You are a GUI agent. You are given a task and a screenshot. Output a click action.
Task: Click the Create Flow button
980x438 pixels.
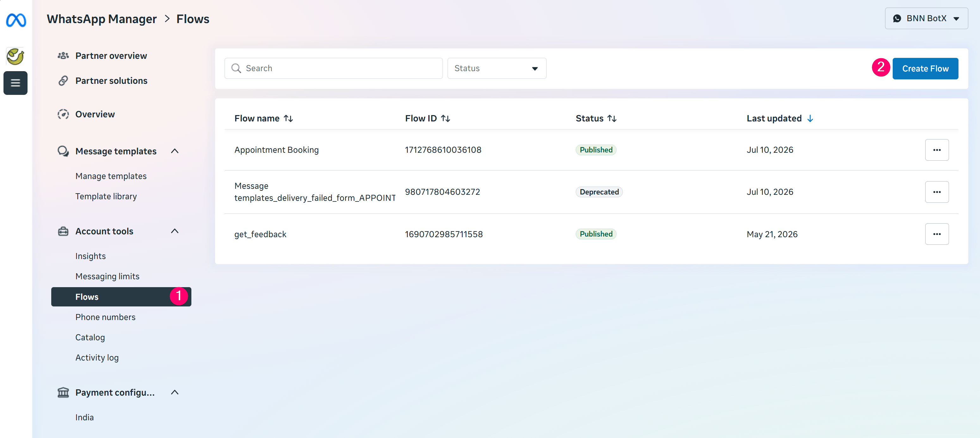925,68
